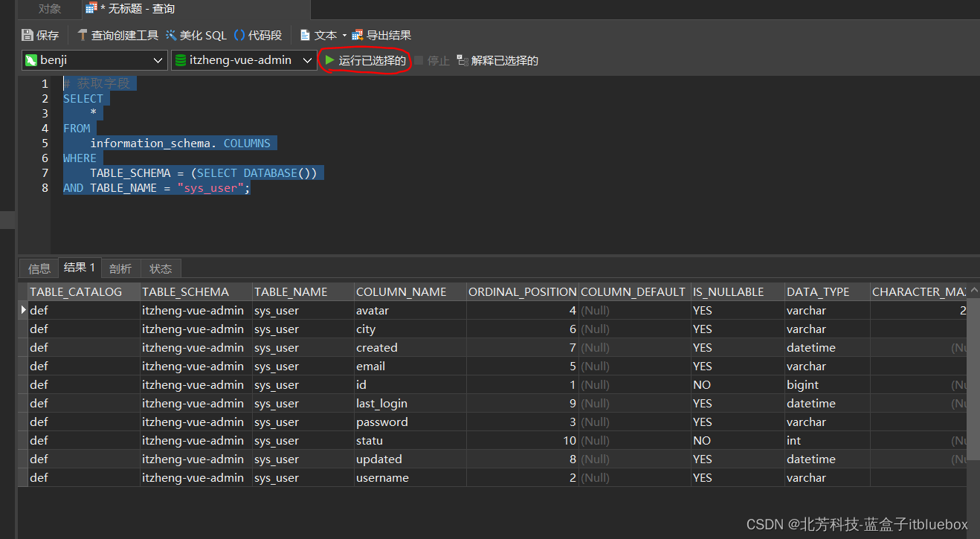This screenshot has height=539, width=980.
Task: Open the Text (文本) dropdown menu
Action: point(323,35)
